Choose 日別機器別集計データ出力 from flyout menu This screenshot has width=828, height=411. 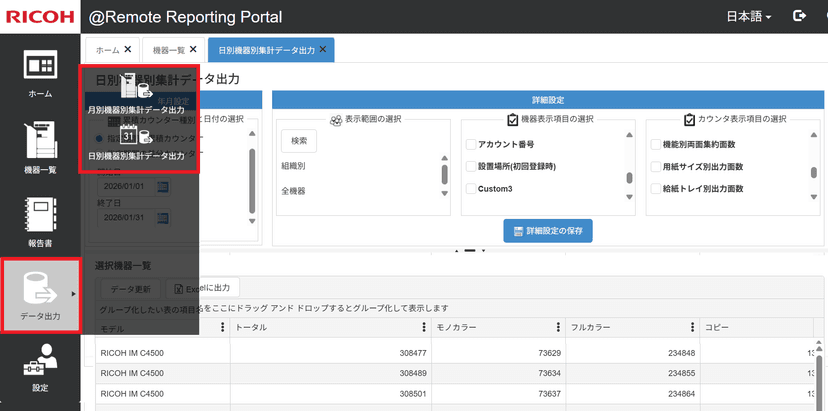(x=136, y=144)
